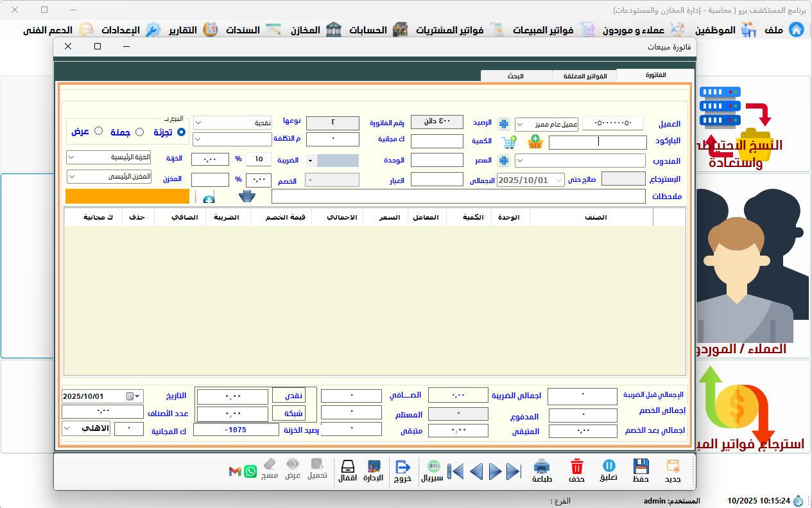The height and width of the screenshot is (508, 812).
Task: Switch to the suspended invoices (الفواتير المعلقة) tab
Action: tap(584, 76)
